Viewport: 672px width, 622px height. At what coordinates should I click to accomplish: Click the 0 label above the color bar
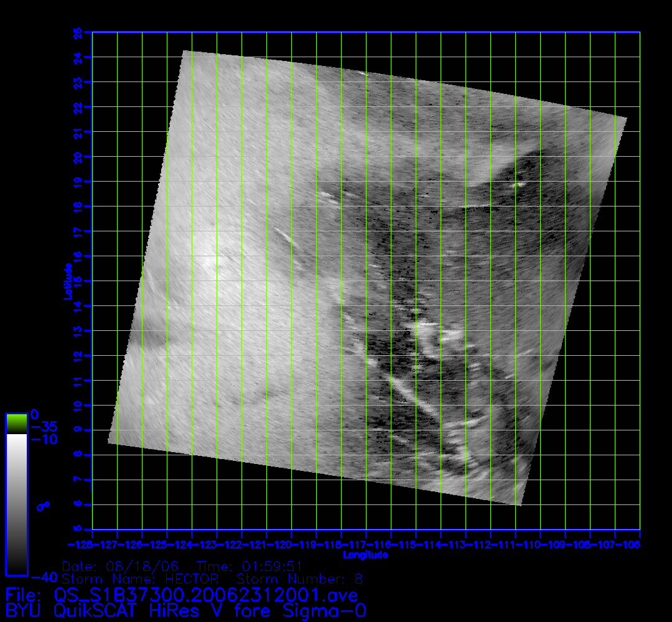35,414
